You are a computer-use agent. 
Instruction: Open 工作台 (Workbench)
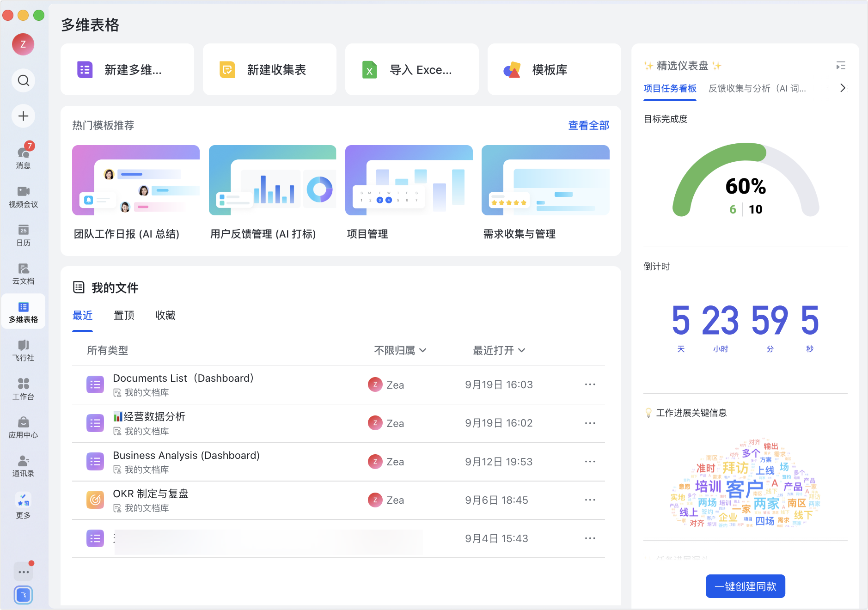[23, 388]
